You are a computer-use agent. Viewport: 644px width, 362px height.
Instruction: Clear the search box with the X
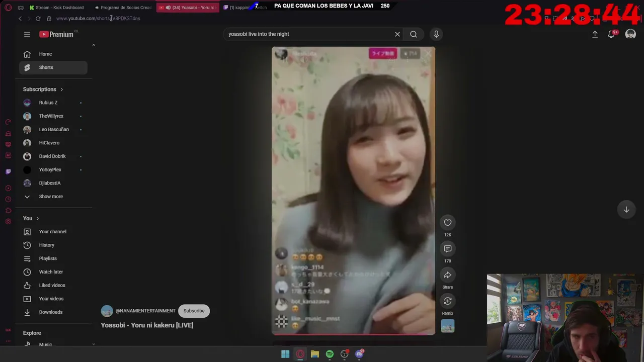click(397, 34)
